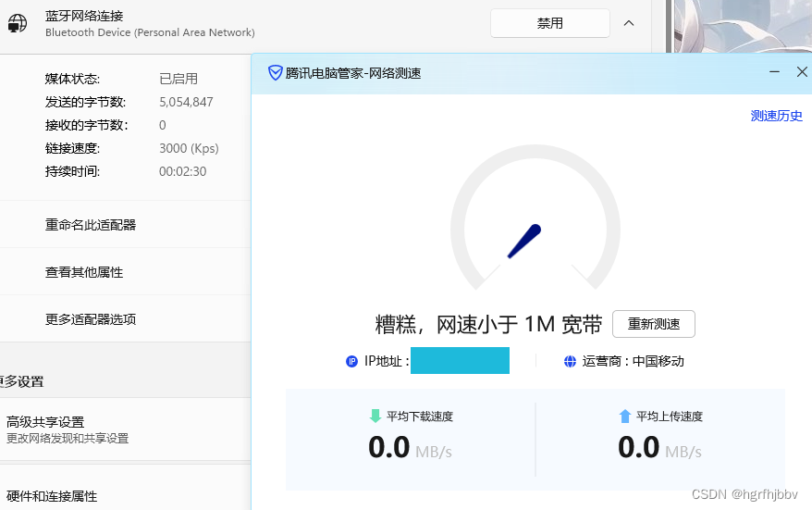Click the 平均下载速度 label
This screenshot has width=812, height=510.
[x=420, y=417]
